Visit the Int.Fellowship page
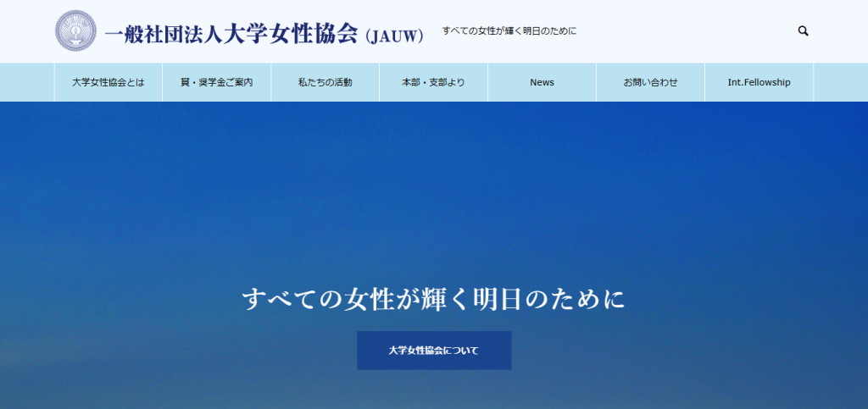This screenshot has width=868, height=409. tap(759, 83)
